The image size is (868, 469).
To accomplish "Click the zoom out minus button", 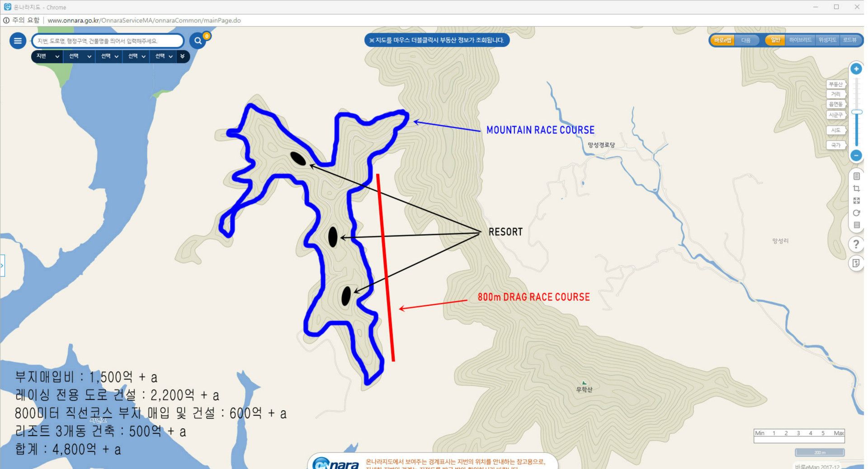I will 856,156.
